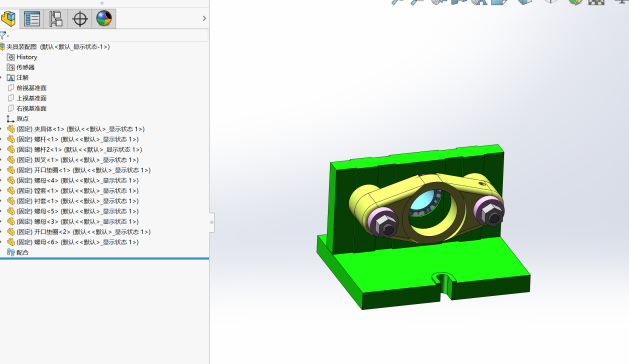This screenshot has width=629, height=364.
Task: Show more manager tabs with the chevron
Action: (x=204, y=18)
